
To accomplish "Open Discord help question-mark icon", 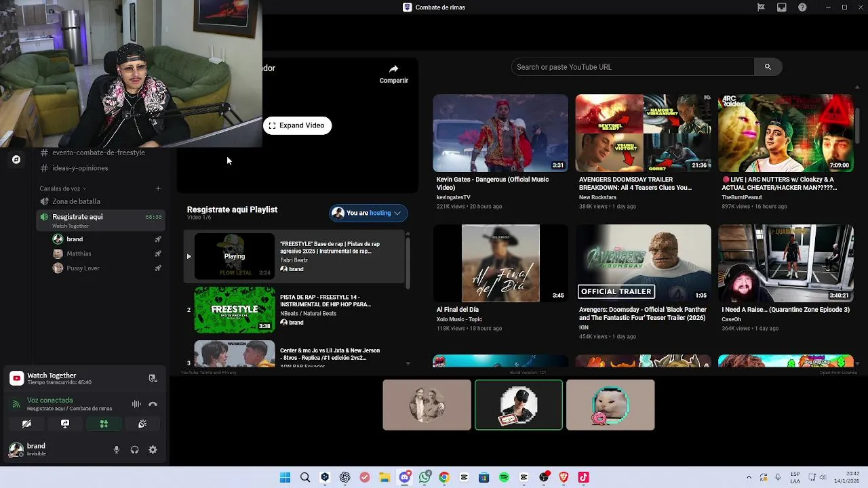I will click(803, 7).
